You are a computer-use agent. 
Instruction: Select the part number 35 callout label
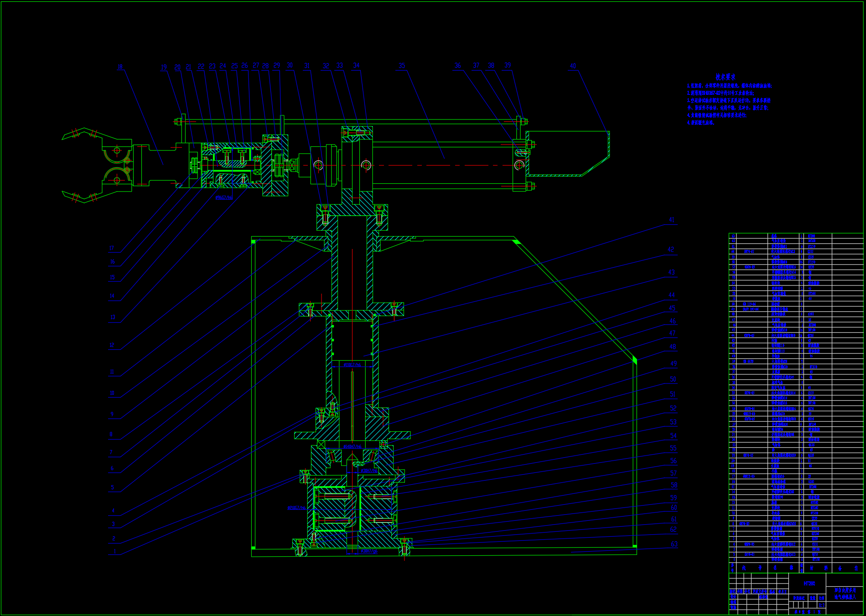coord(402,66)
